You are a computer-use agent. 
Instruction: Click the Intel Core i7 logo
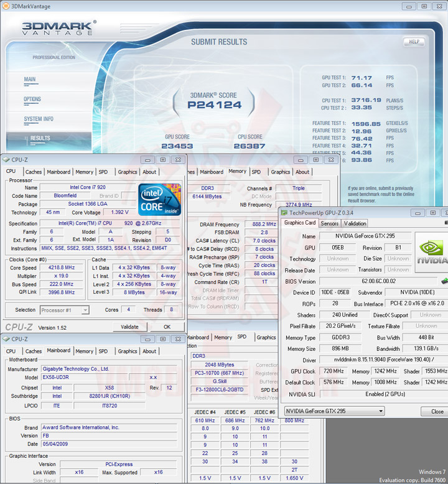coord(160,200)
